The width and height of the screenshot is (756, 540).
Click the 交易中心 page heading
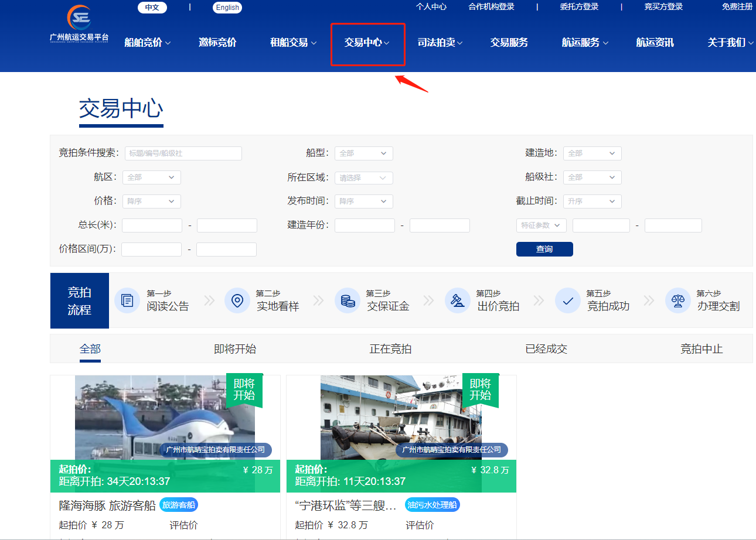pyautogui.click(x=121, y=109)
